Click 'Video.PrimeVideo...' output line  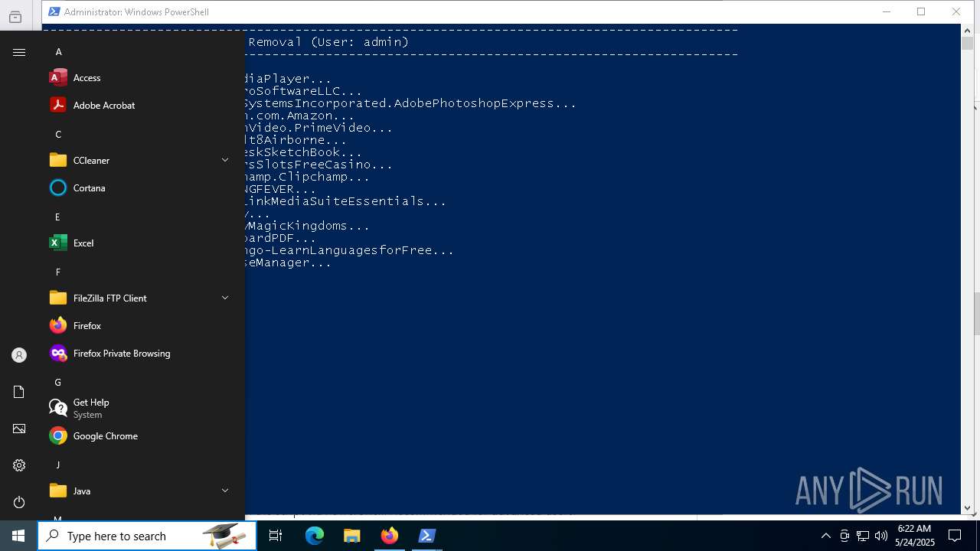(x=319, y=128)
